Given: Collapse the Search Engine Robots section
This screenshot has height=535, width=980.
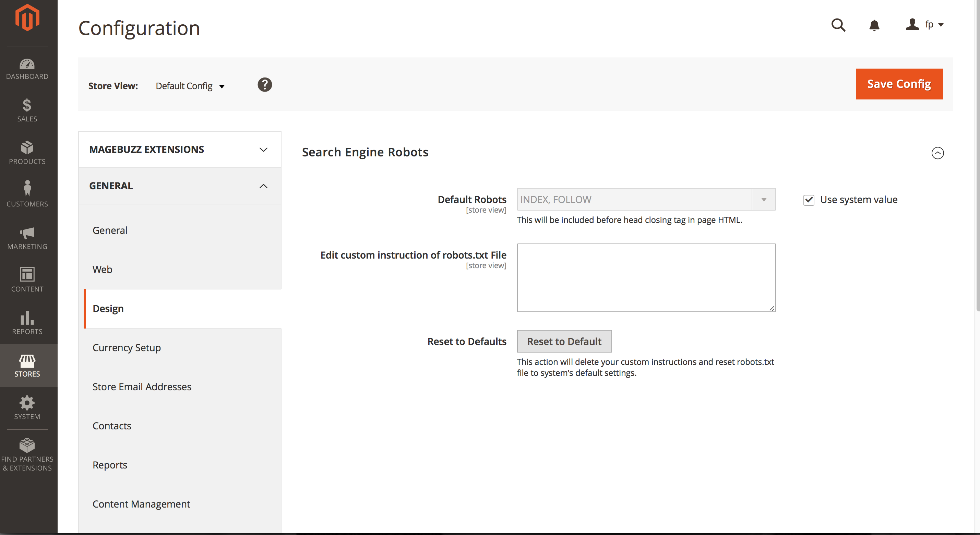Looking at the screenshot, I should pyautogui.click(x=938, y=153).
